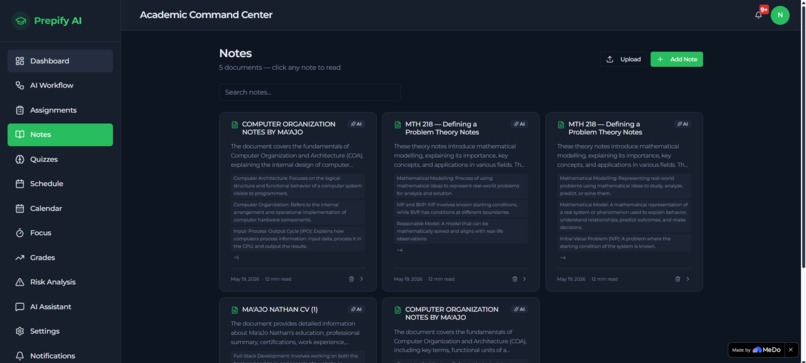
Task: Click 'Full-Stack Development' key point in CV card
Action: tap(298, 357)
